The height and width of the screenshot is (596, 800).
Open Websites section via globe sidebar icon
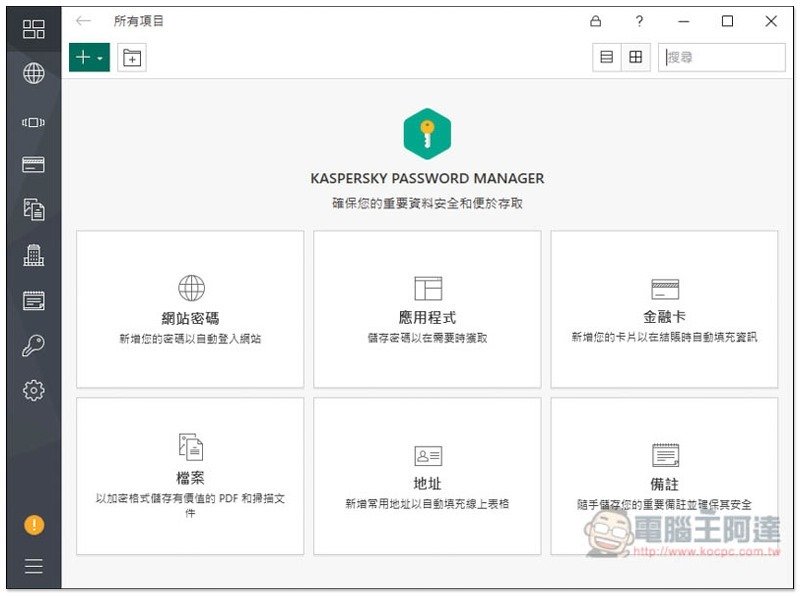tap(33, 73)
